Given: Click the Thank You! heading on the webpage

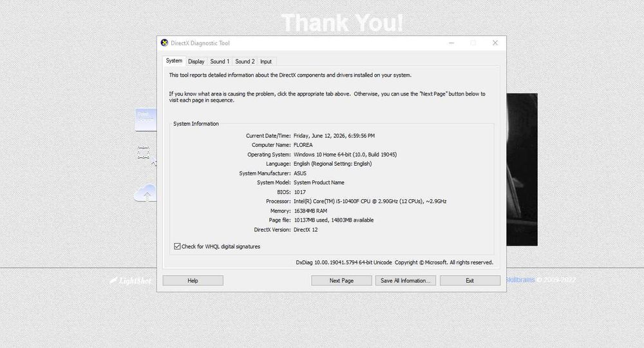Looking at the screenshot, I should click(x=343, y=23).
